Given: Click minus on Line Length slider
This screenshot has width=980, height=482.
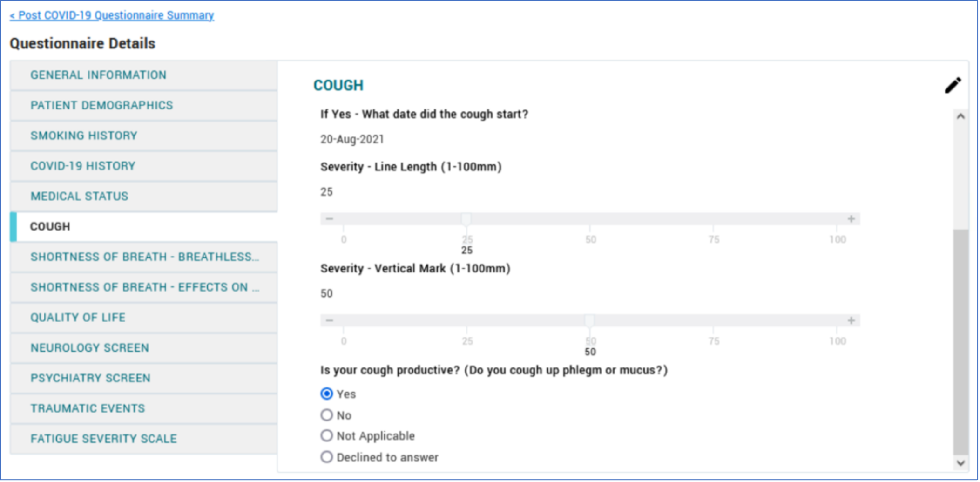Looking at the screenshot, I should click(x=330, y=219).
